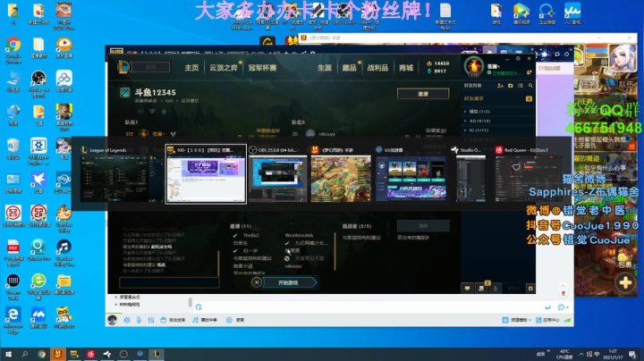
Task: Switch to the 任务 tab in 梦幻西游
Action: pos(589,84)
